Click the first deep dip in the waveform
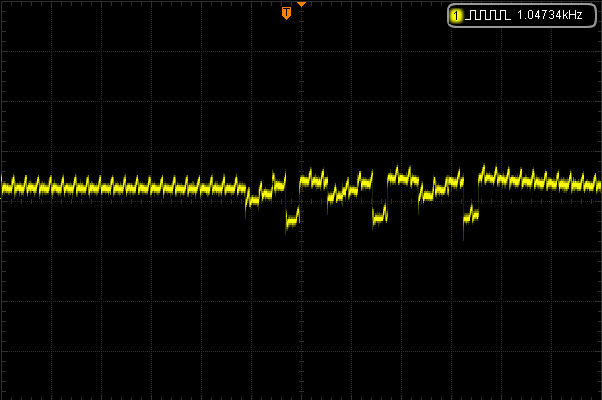 (x=292, y=218)
